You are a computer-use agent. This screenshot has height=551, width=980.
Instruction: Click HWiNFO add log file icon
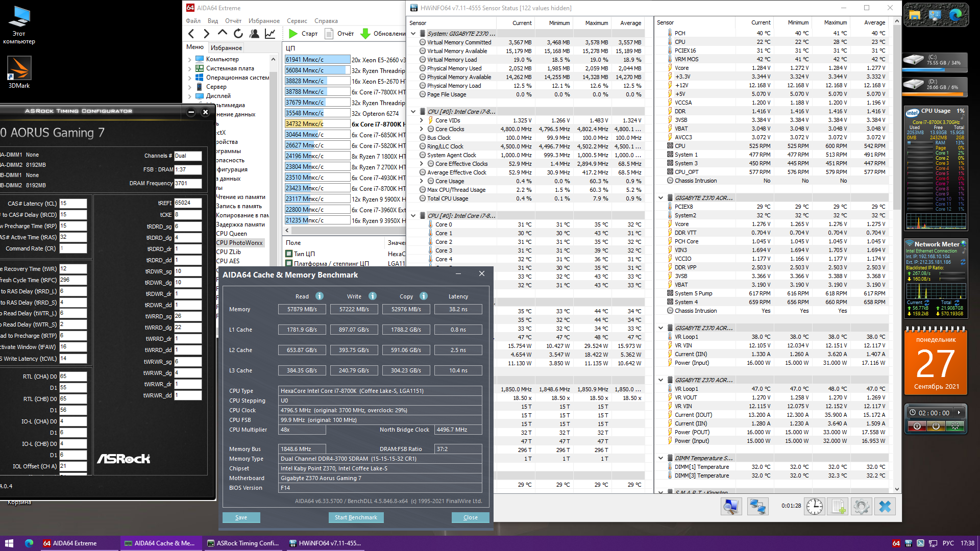[838, 507]
